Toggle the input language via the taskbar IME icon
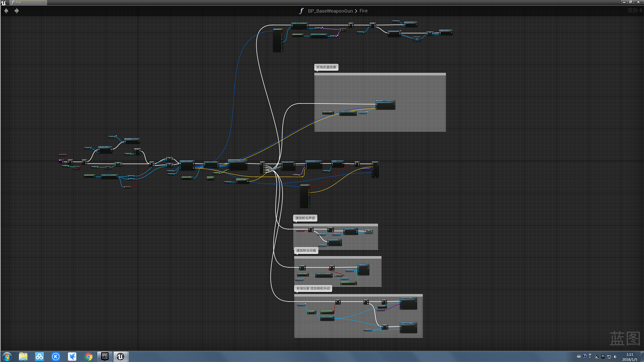The image size is (644, 362). coord(603,357)
